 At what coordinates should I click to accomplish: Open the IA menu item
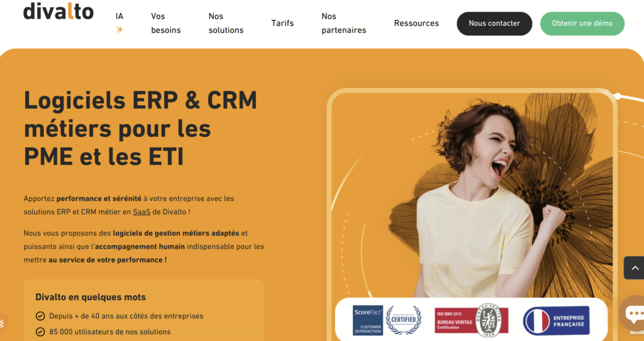(x=119, y=16)
